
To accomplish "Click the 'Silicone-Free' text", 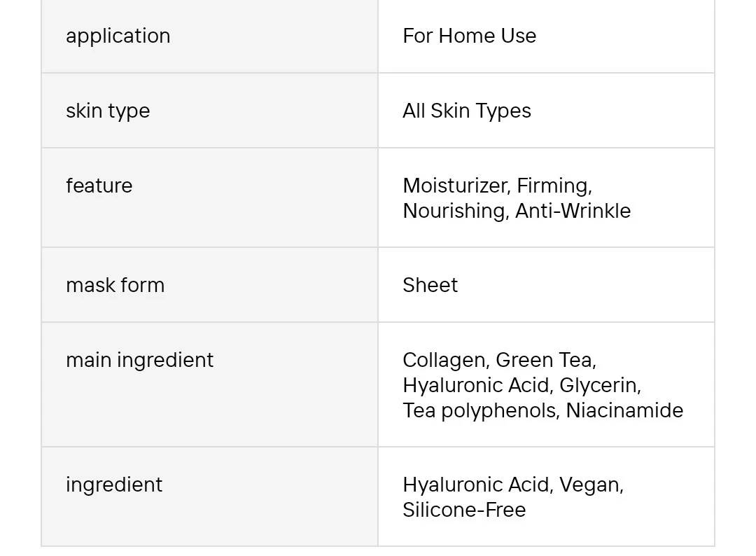I will pos(463,510).
